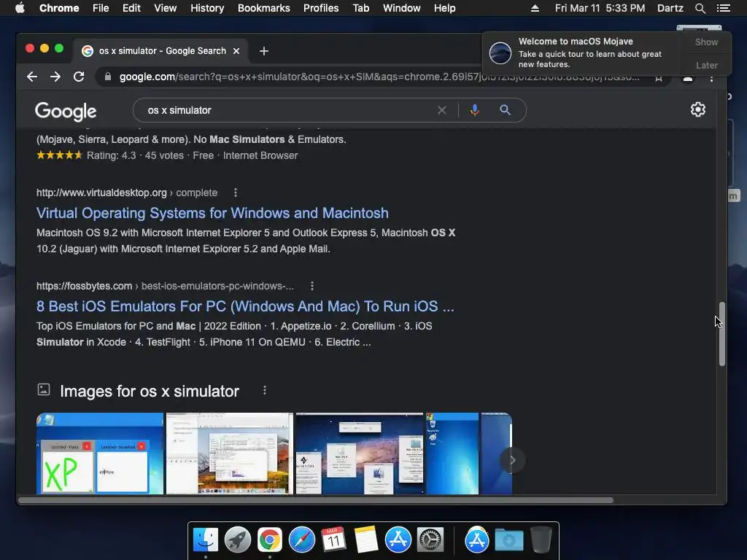The height and width of the screenshot is (560, 747).
Task: Open Virtual Operating Systems for Windows and Macintosh
Action: coord(212,213)
